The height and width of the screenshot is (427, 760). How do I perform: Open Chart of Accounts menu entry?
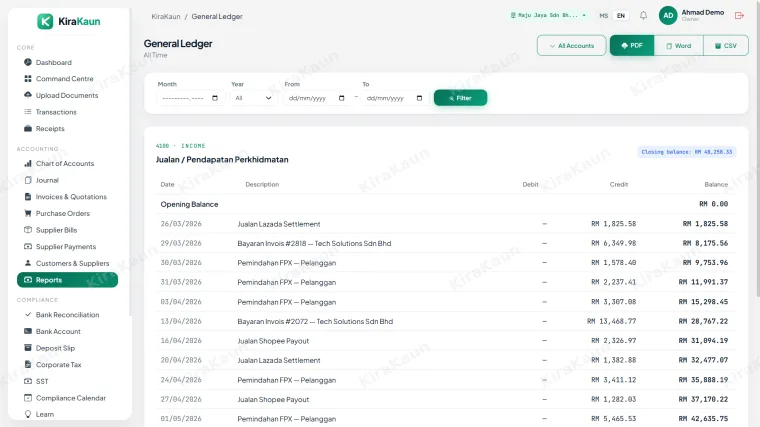[64, 163]
